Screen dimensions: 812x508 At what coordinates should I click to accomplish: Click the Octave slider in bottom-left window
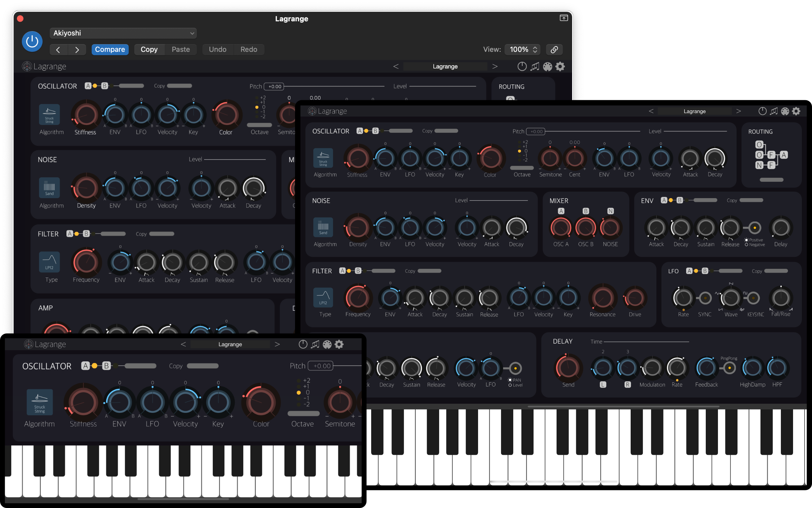coord(303,414)
